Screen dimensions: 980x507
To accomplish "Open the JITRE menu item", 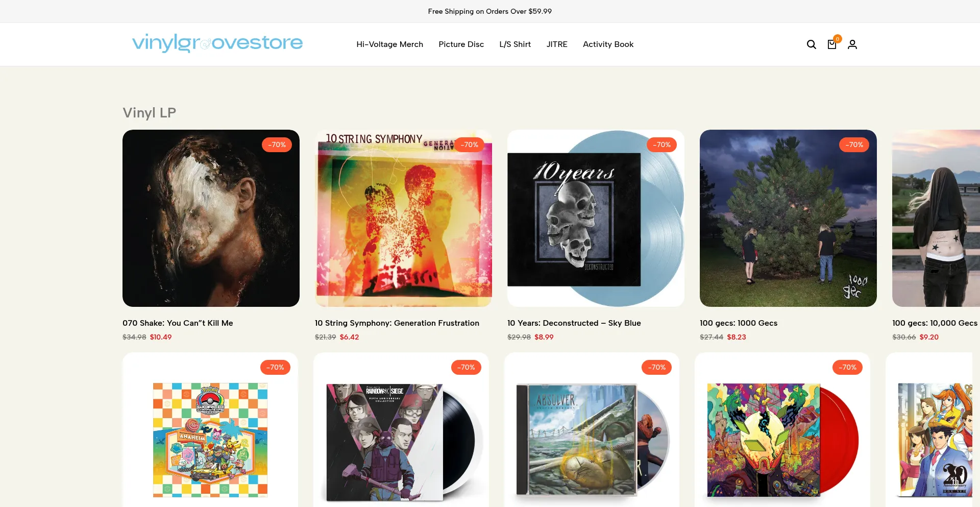I will (557, 44).
